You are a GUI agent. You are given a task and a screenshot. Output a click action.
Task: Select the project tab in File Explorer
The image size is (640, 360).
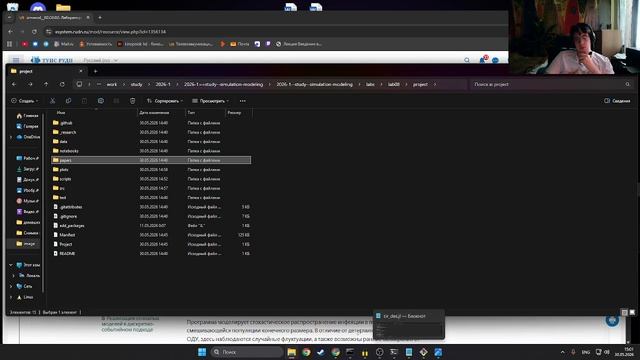[47, 71]
